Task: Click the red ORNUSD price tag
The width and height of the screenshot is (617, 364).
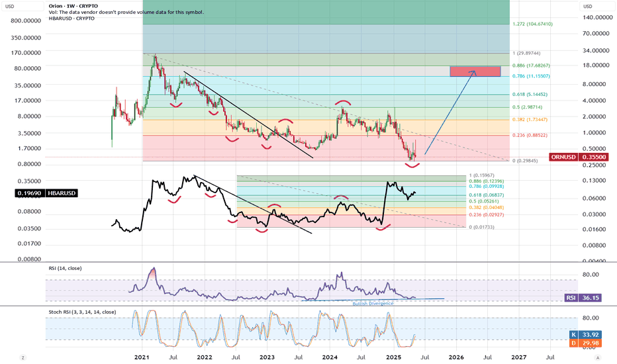Action: tap(578, 157)
